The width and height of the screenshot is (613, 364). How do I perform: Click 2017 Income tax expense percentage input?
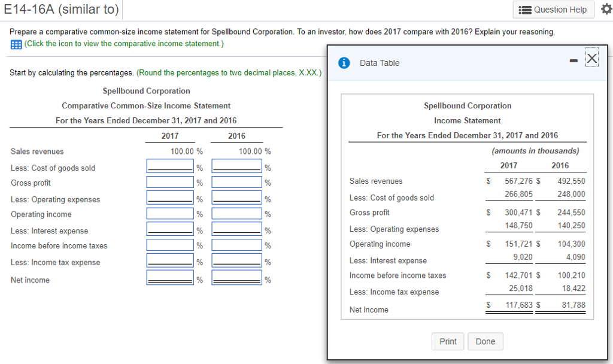point(171,261)
